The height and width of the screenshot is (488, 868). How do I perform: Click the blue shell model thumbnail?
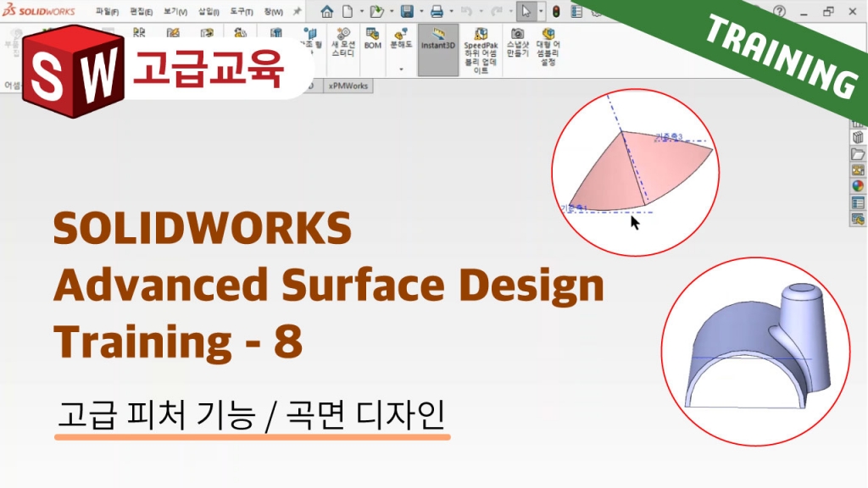[x=755, y=352]
